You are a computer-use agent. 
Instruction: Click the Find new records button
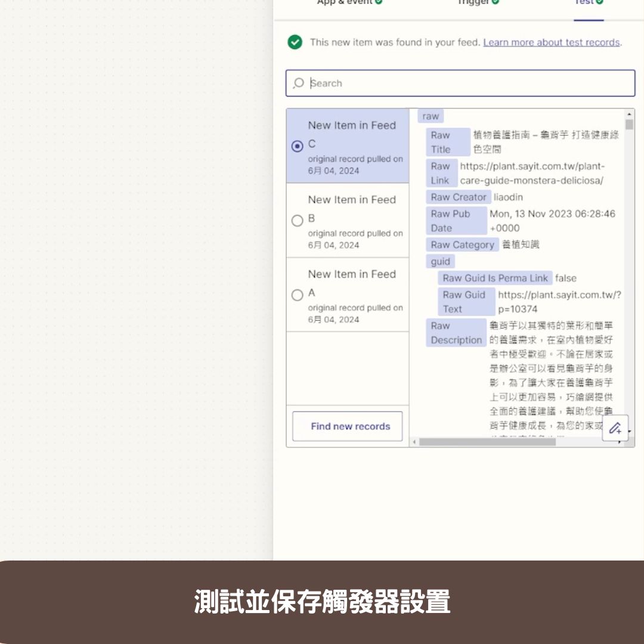(348, 426)
